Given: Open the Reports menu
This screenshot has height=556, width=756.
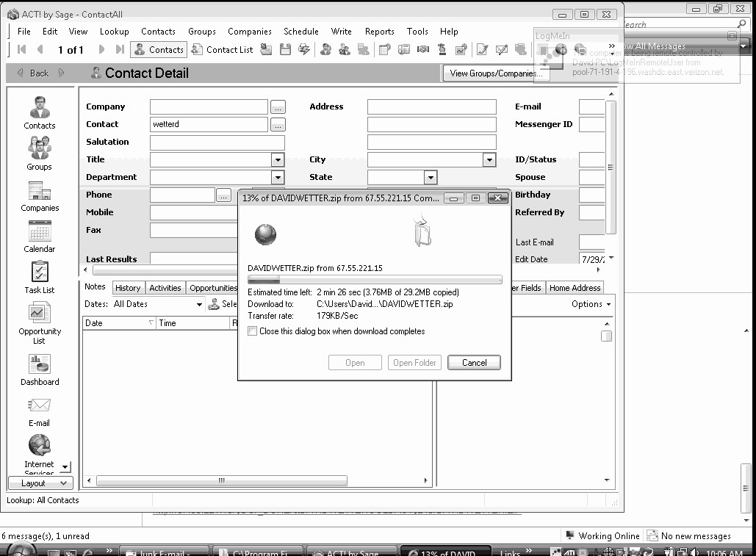Looking at the screenshot, I should (x=379, y=32).
